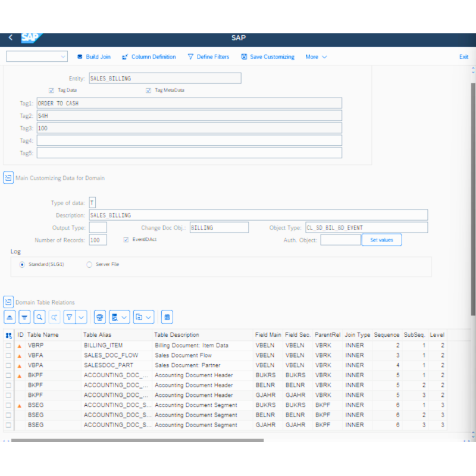This screenshot has height=476, width=476.
Task: Select the sort descending icon
Action: (24, 317)
